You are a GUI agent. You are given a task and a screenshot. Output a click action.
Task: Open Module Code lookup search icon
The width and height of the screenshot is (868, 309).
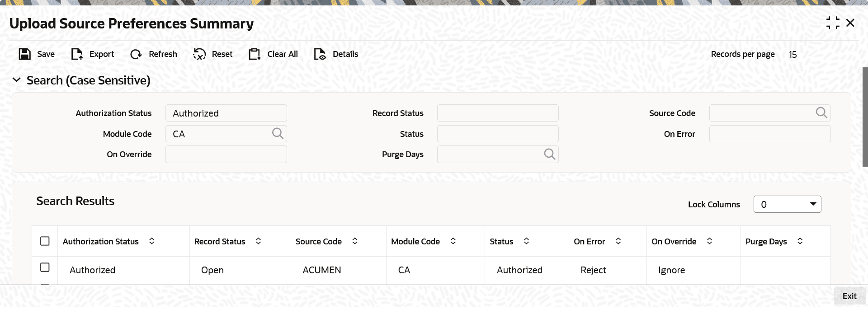(x=278, y=133)
